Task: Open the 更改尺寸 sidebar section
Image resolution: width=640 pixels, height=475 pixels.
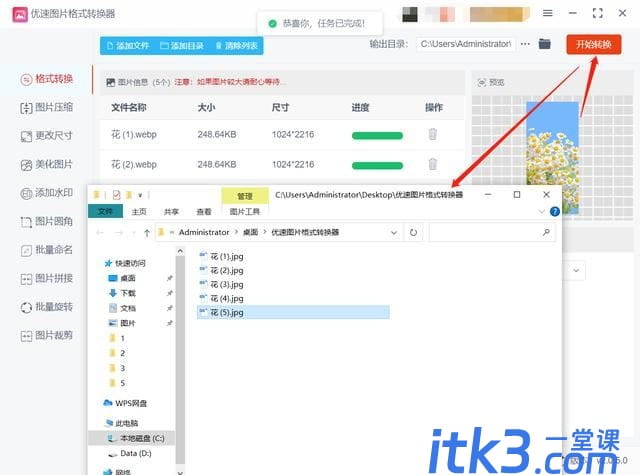Action: tap(47, 135)
